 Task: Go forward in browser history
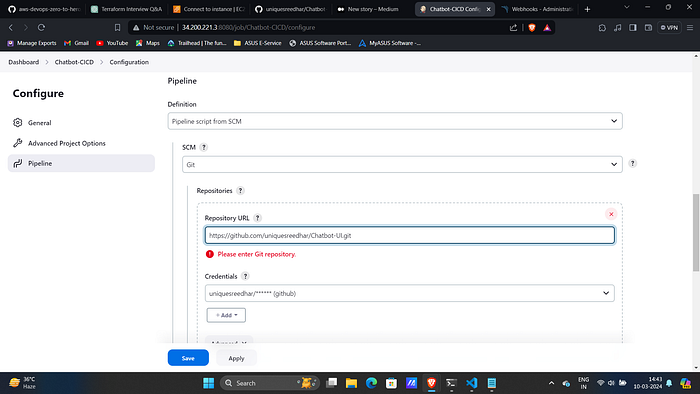tap(26, 27)
